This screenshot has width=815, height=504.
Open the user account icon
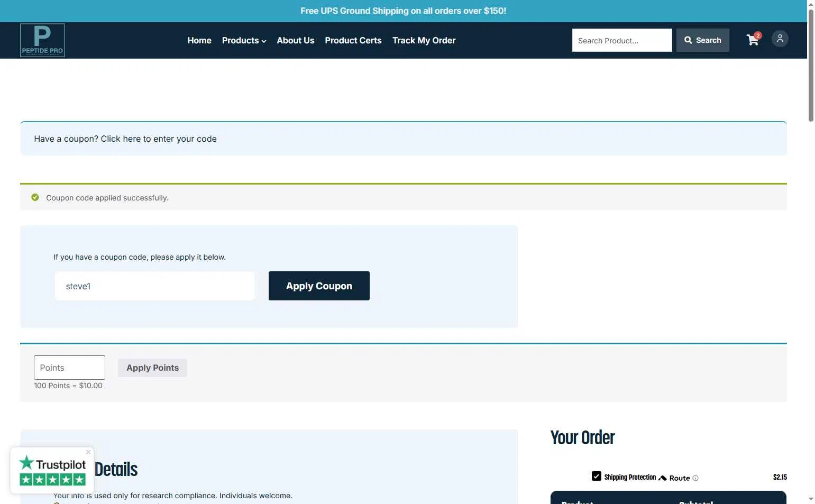(x=780, y=39)
